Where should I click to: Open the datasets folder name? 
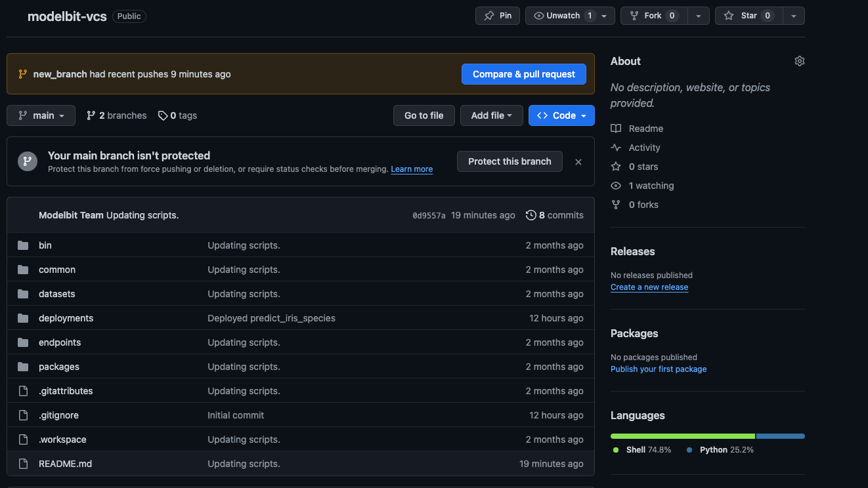(57, 294)
